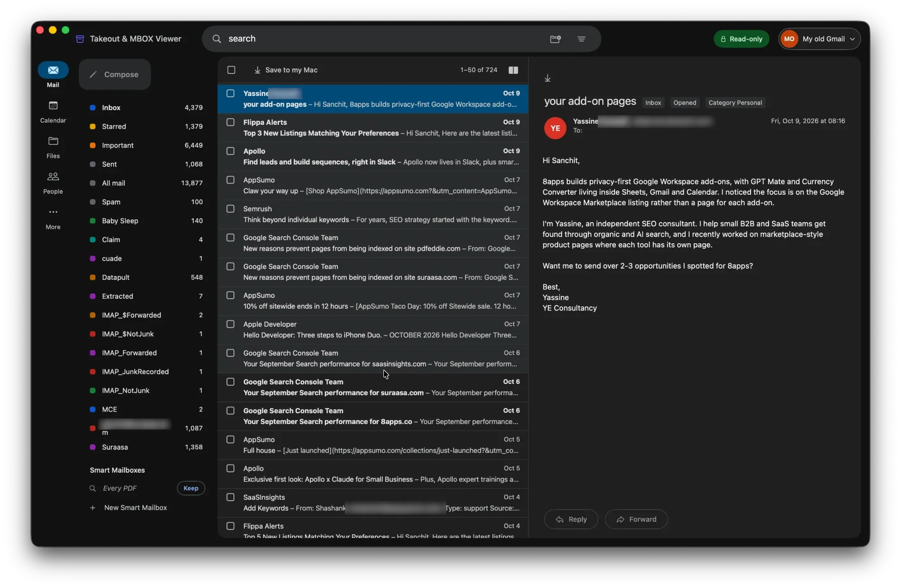Open the Files sidebar icon
Image resolution: width=901 pixels, height=588 pixels.
[53, 141]
